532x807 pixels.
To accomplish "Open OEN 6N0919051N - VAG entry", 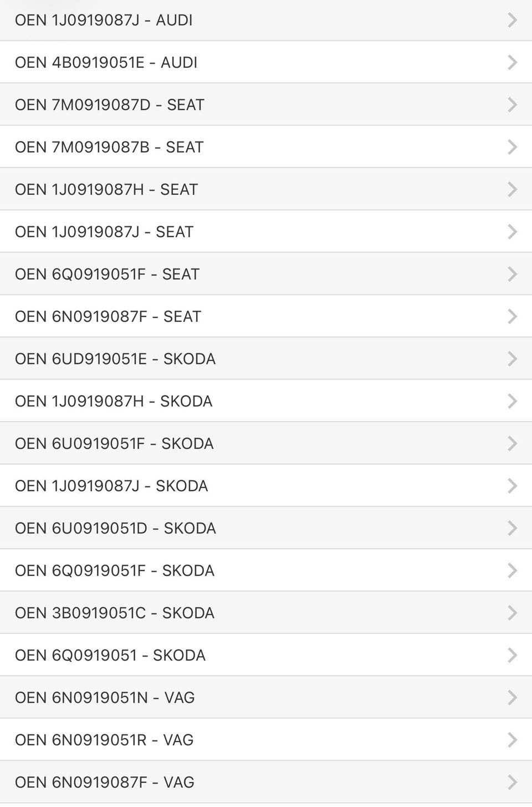I will point(105,698).
